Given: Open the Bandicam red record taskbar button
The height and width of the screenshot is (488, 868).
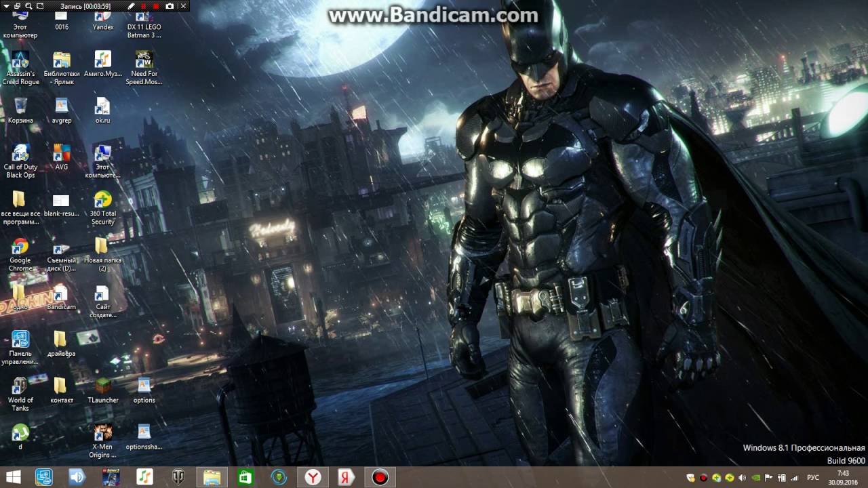Looking at the screenshot, I should click(x=380, y=477).
